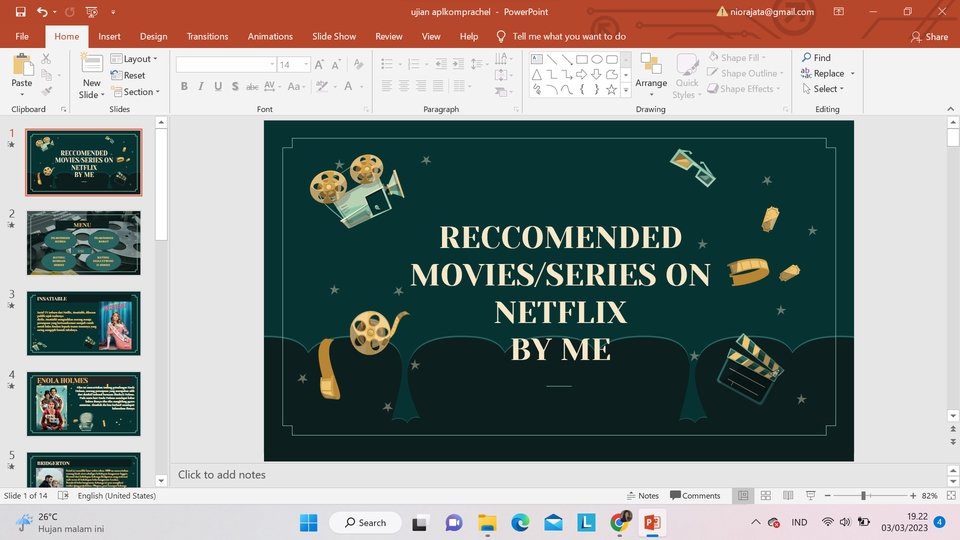This screenshot has height=540, width=960.
Task: Open the Select menu in Editing
Action: tap(823, 89)
